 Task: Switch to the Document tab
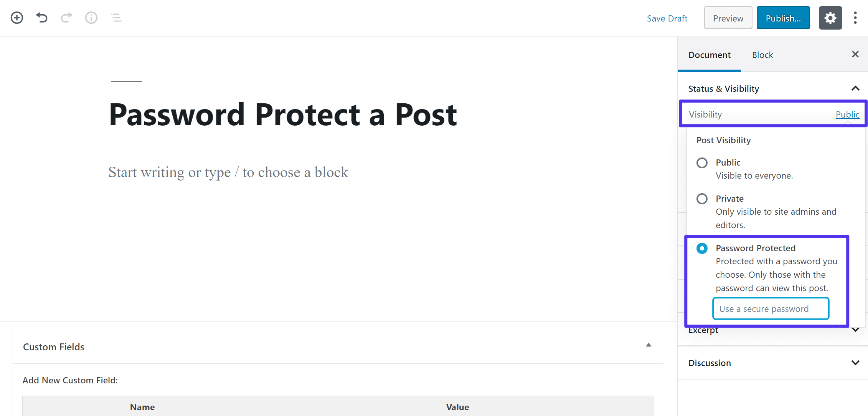709,54
